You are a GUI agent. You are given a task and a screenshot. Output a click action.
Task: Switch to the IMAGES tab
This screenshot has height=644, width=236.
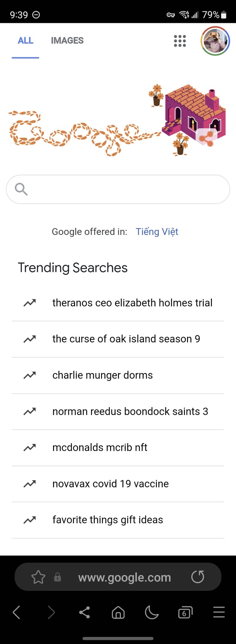point(67,41)
